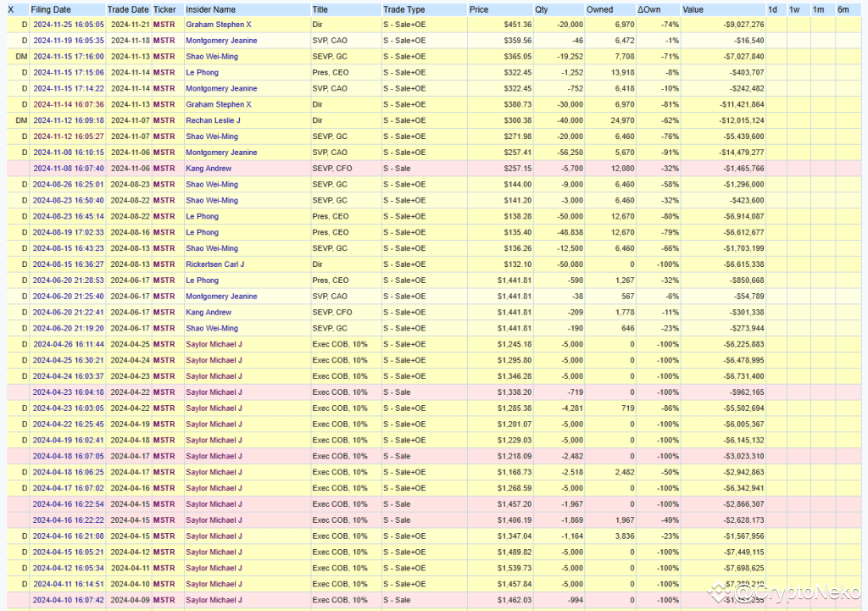
Task: Click the -$12,015,124 value cell
Action: [742, 120]
